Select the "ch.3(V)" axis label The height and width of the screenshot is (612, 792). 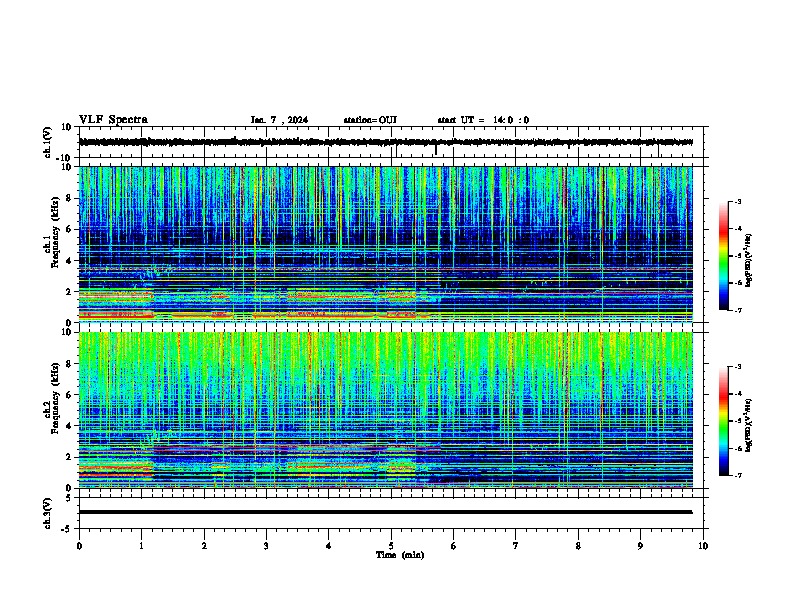click(x=47, y=513)
